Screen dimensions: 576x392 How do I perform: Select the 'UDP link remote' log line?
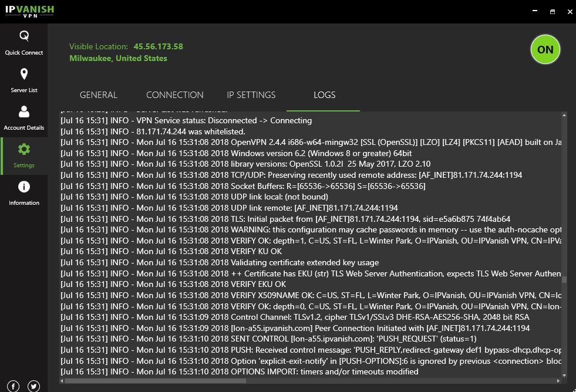click(x=229, y=208)
